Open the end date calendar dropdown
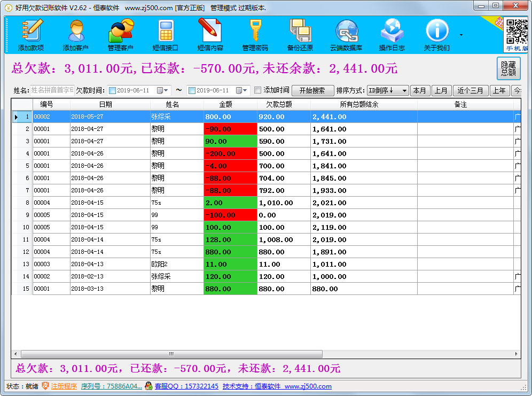 [x=242, y=91]
